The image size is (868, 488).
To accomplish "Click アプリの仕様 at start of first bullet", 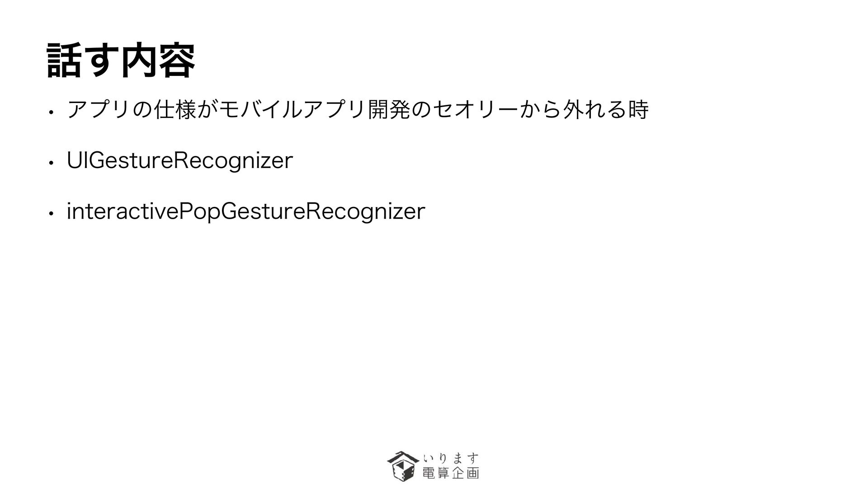I will (x=127, y=110).
